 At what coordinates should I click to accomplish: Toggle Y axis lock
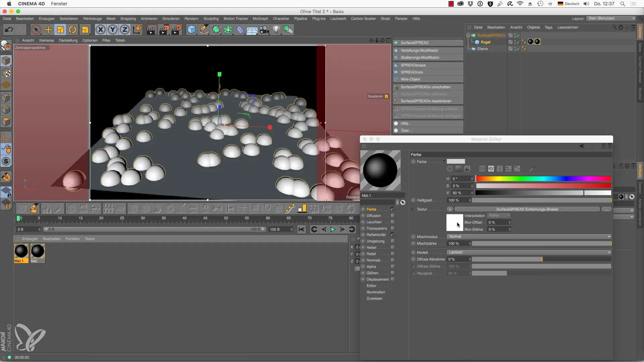113,30
